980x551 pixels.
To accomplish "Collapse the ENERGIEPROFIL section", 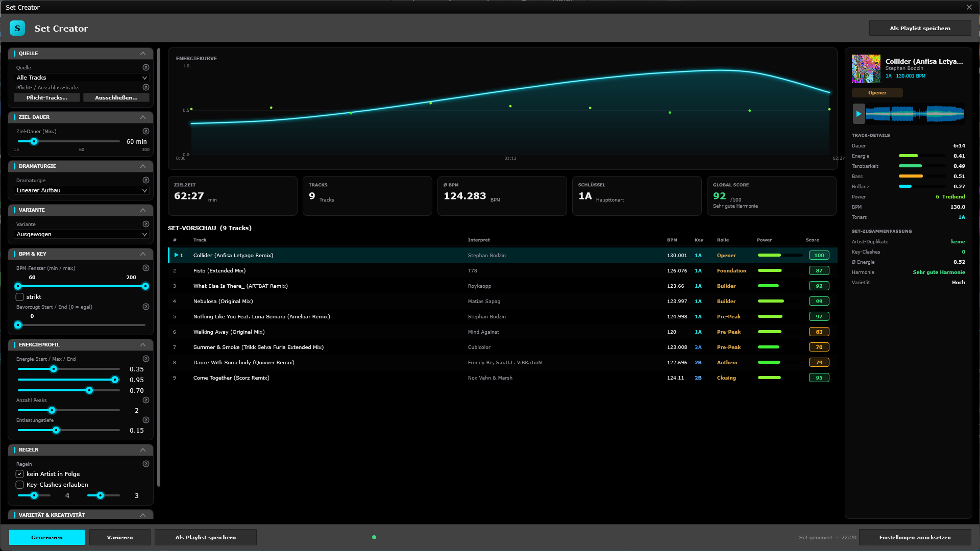I will pos(143,345).
